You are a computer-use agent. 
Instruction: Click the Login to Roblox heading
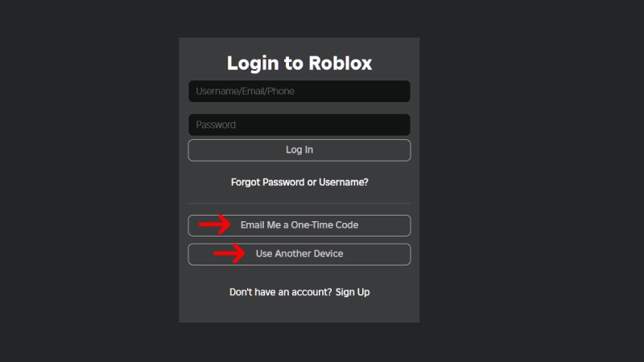point(299,63)
